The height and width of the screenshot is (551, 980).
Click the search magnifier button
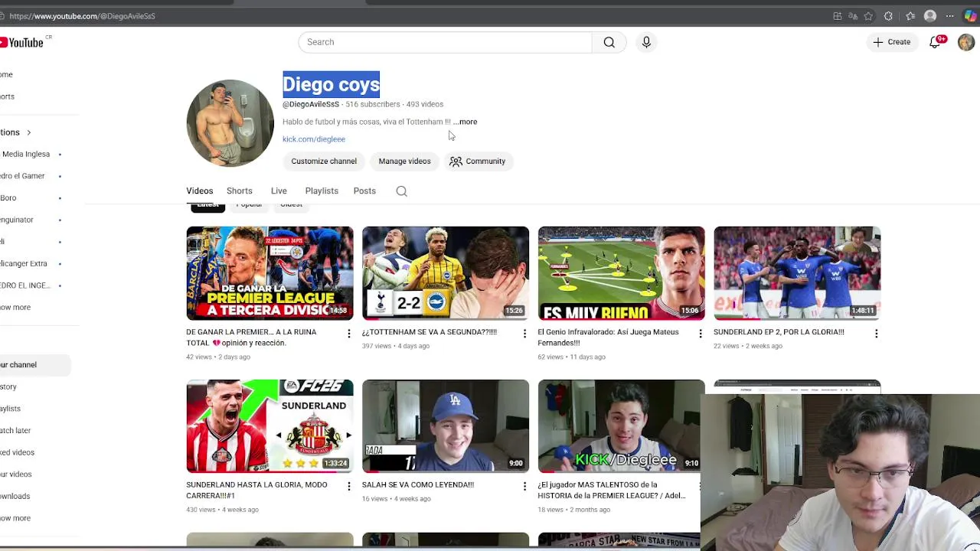pos(609,42)
